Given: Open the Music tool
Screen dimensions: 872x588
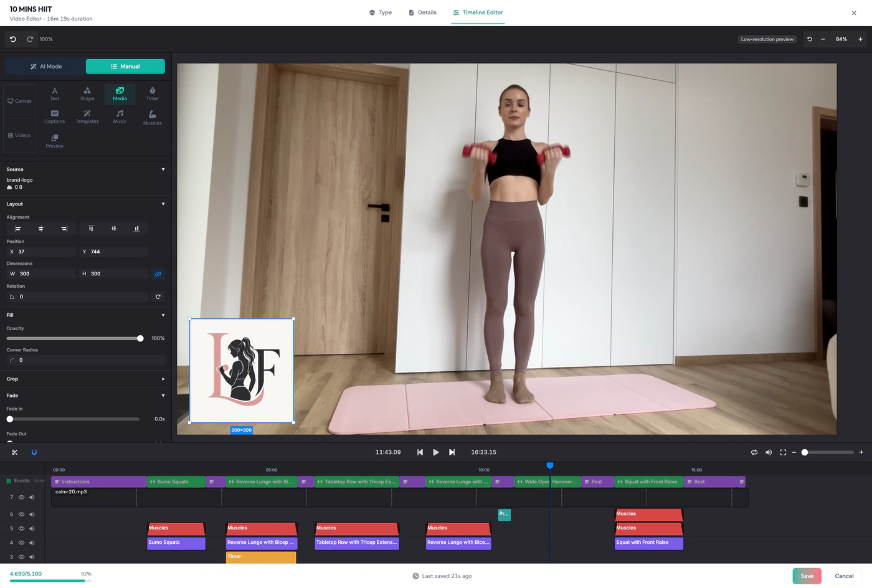Looking at the screenshot, I should pyautogui.click(x=120, y=117).
